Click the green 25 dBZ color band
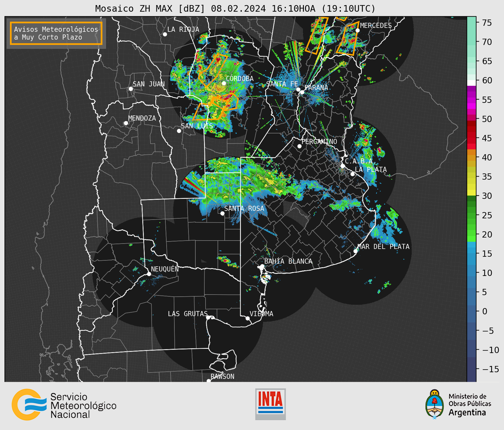Screen dimensions: 504x430 click(x=471, y=215)
